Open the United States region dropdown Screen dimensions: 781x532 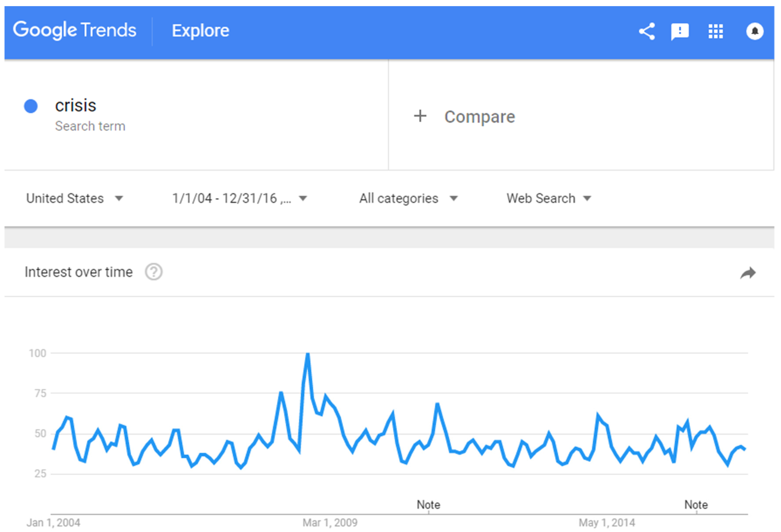point(75,198)
